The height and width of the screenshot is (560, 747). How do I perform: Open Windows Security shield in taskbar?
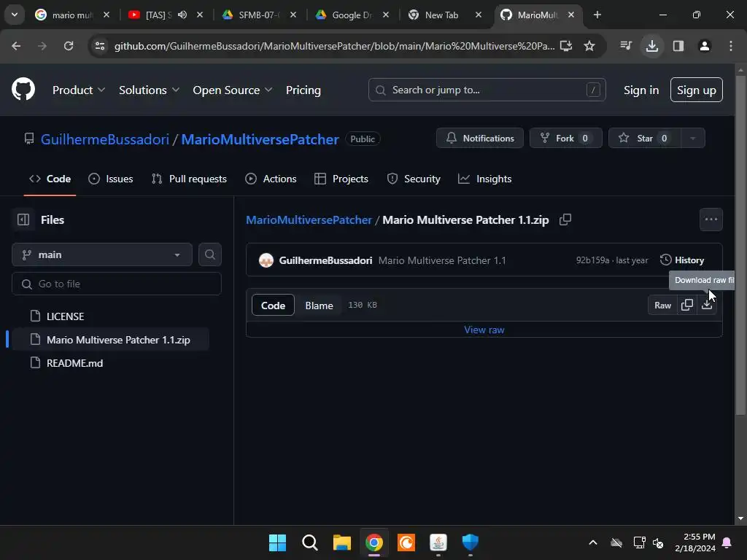click(471, 542)
